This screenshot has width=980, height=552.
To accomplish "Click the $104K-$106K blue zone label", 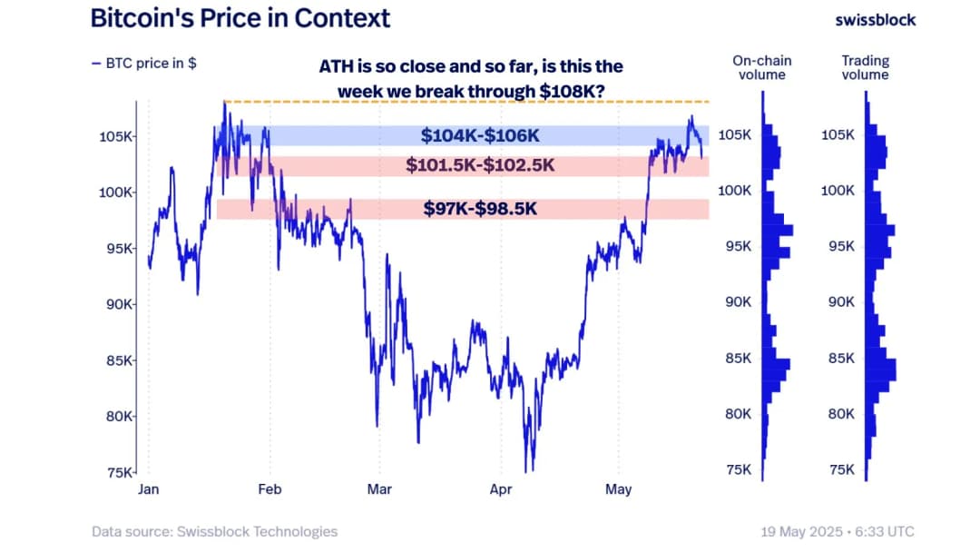I will coord(480,136).
